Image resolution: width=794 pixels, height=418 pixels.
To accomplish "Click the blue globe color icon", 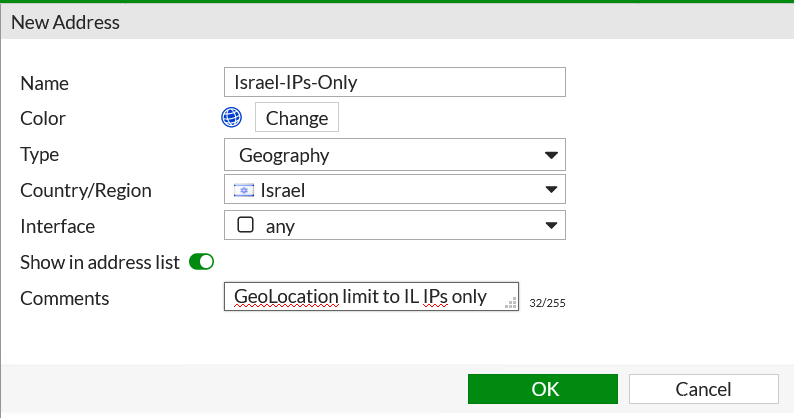I will click(x=231, y=117).
